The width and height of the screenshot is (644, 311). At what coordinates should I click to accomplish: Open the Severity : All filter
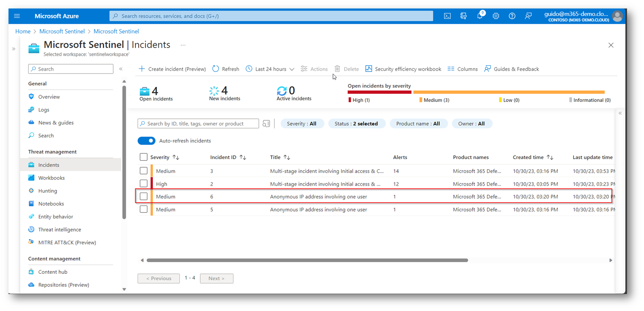coord(302,124)
